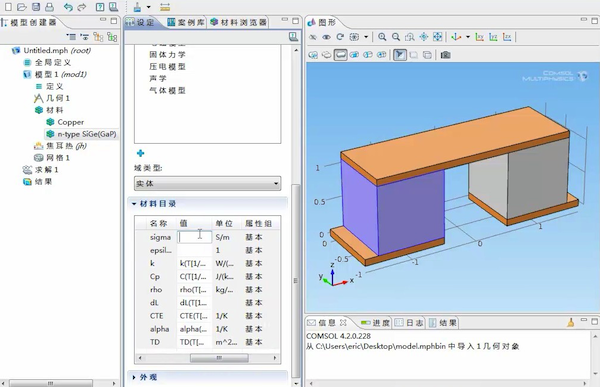Open the build paintbrush dropdown arrow
The width and height of the screenshot is (600, 387).
[148, 7]
